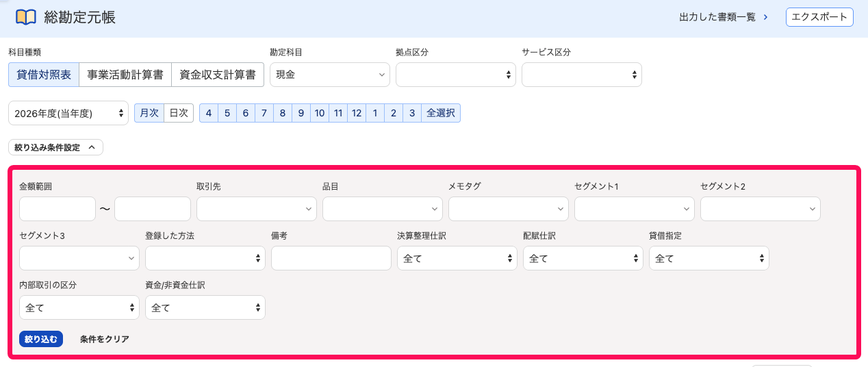
Task: Click the 絞り込む filter button
Action: (x=41, y=339)
